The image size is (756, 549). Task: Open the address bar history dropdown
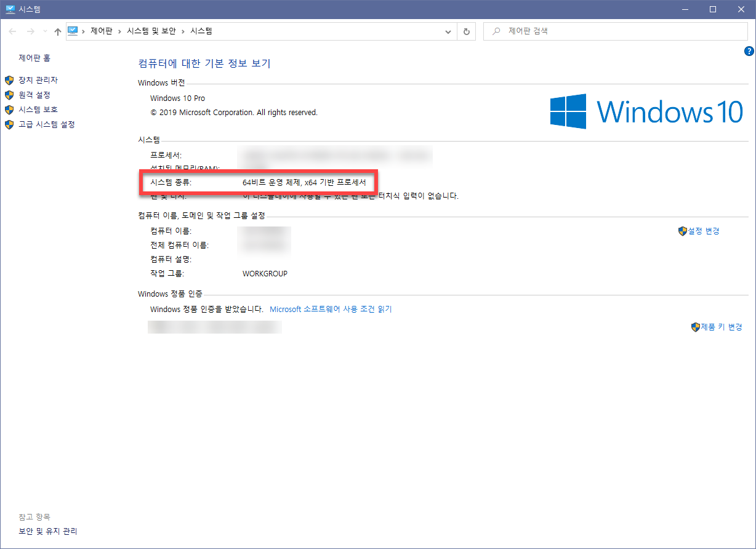point(448,31)
